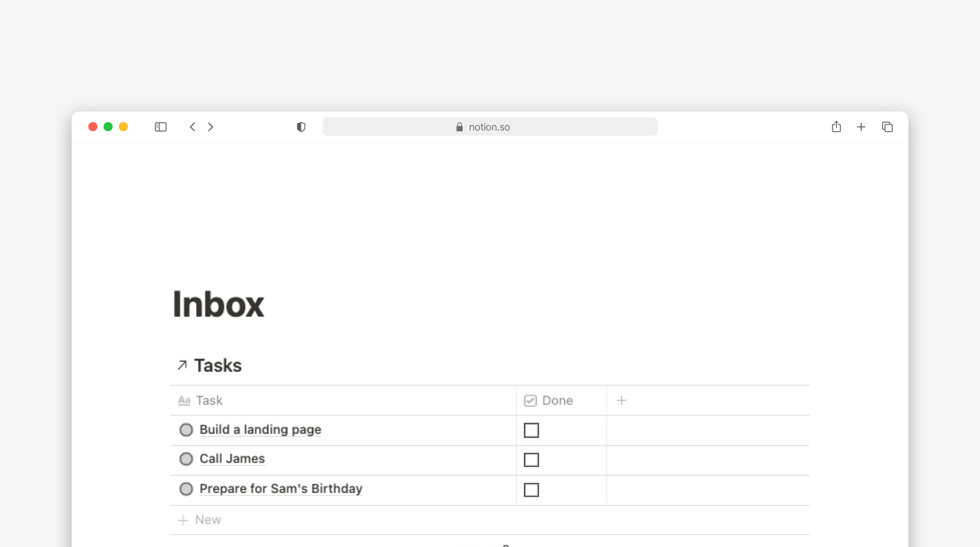Check Done for Build a landing page

pyautogui.click(x=531, y=430)
